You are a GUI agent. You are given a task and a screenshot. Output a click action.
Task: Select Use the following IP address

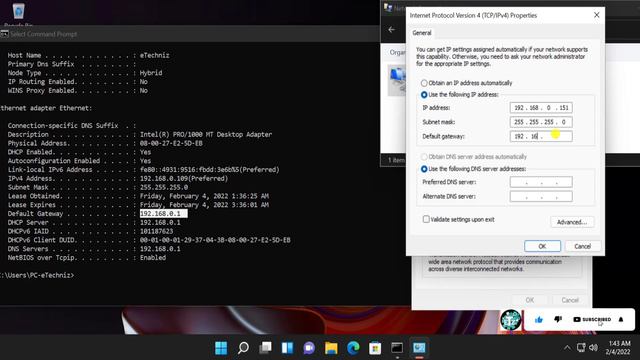(460, 95)
